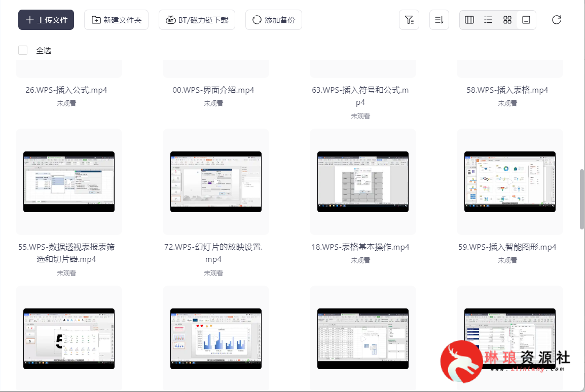The width and height of the screenshot is (585, 392).
Task: Open bottom-row video thumbnail showing bar chart
Action: [216, 339]
